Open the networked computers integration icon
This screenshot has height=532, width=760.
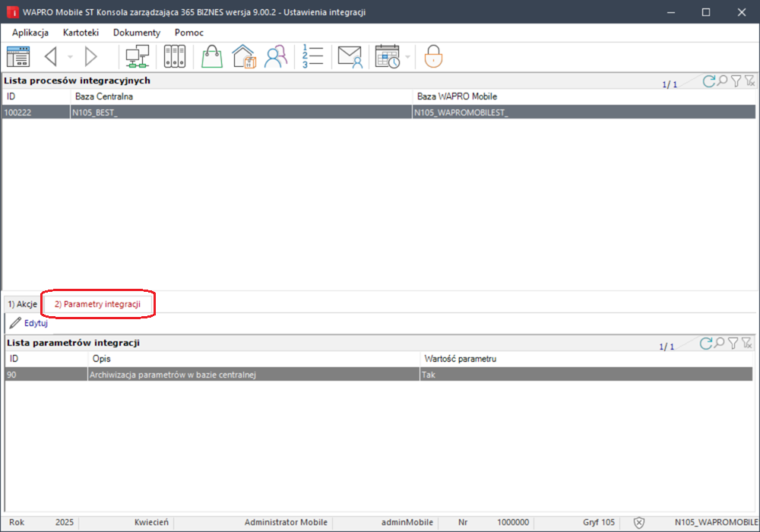tap(137, 57)
